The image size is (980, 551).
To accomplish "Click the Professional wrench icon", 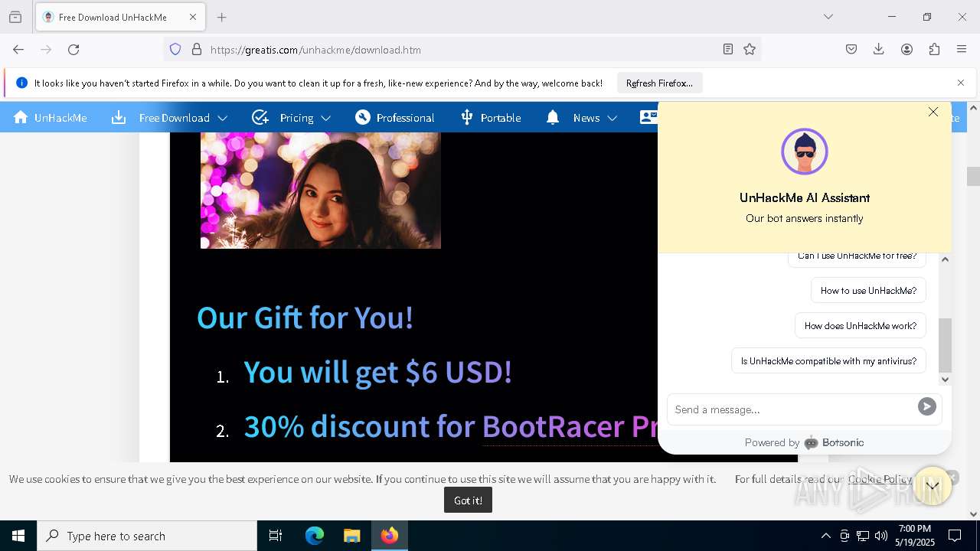I will (363, 117).
